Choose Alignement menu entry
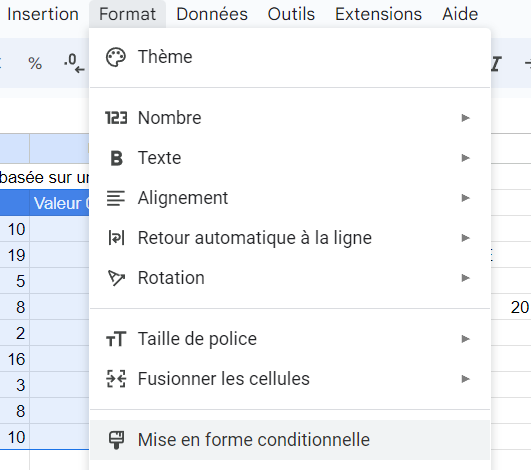The image size is (531, 470). pyautogui.click(x=290, y=198)
